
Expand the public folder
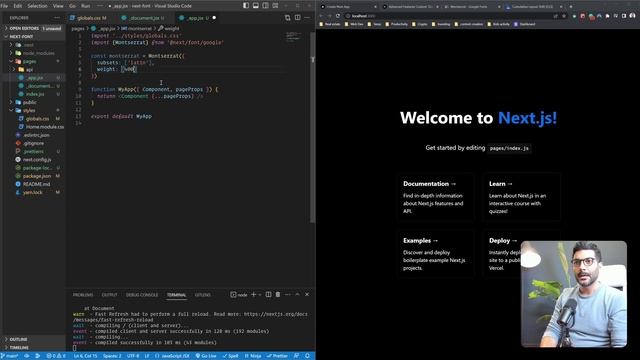[x=33, y=102]
